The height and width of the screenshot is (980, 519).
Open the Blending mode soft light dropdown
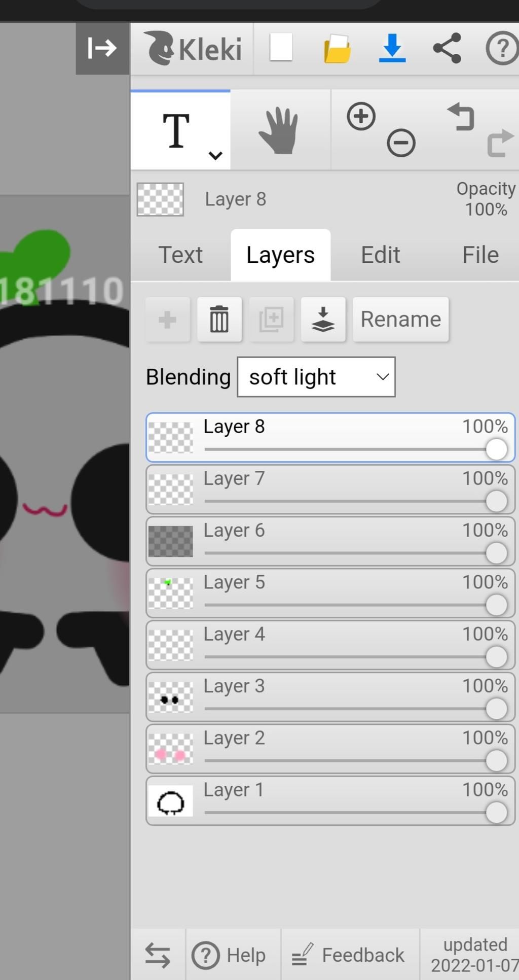pyautogui.click(x=316, y=377)
